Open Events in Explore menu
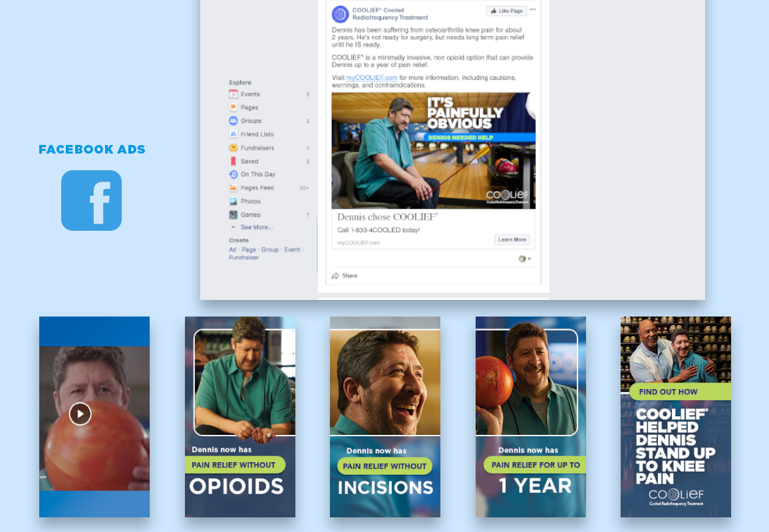This screenshot has width=769, height=532. (x=250, y=94)
